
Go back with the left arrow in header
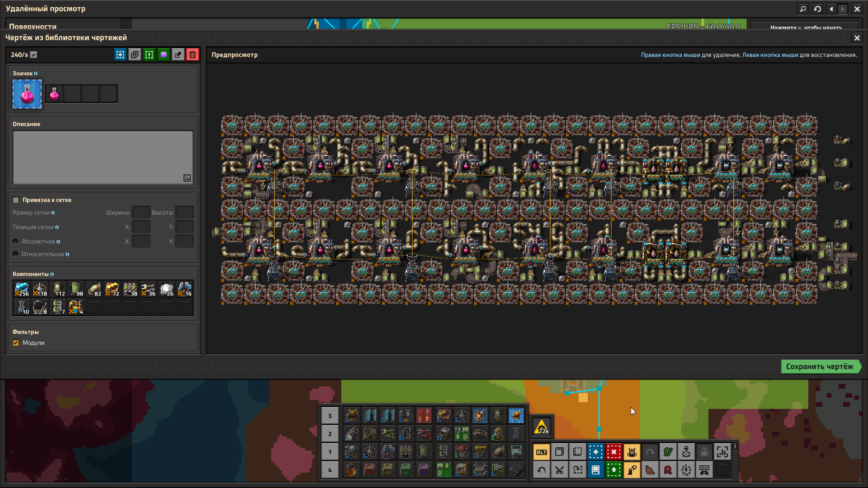click(832, 9)
